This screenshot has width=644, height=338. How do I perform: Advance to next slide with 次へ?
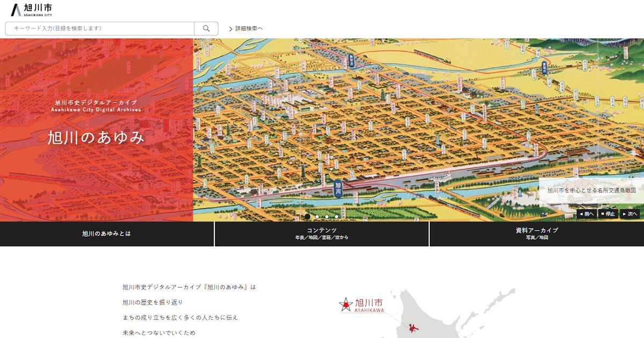click(630, 214)
